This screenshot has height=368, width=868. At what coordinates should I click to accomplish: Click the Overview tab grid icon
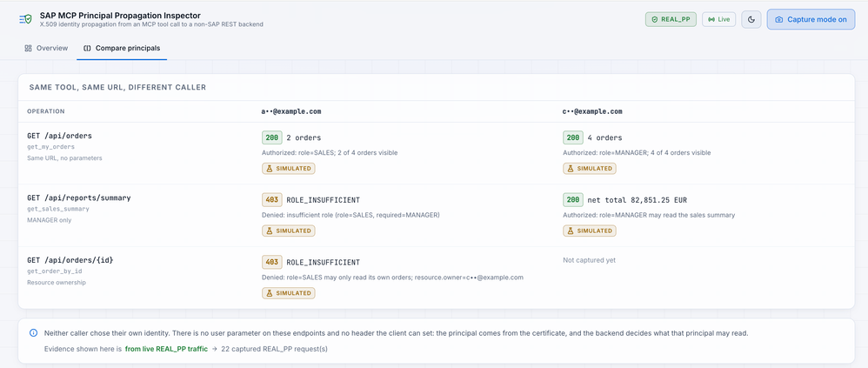tap(28, 48)
